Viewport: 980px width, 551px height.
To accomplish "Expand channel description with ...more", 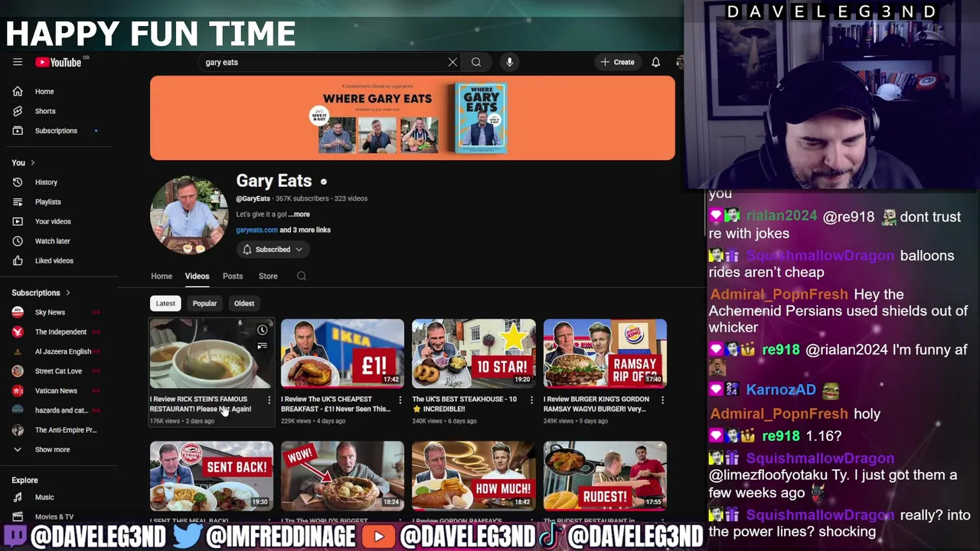I will pos(299,214).
